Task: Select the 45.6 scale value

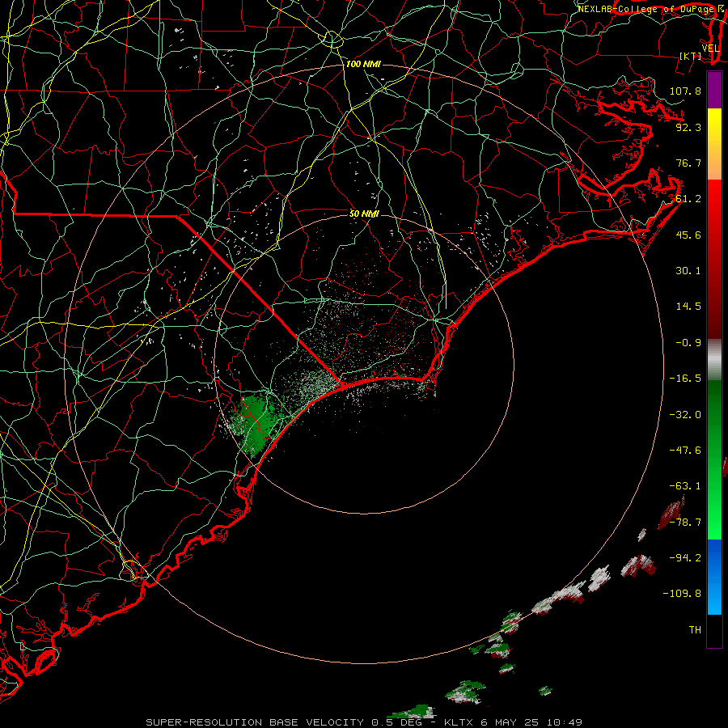Action: click(688, 235)
